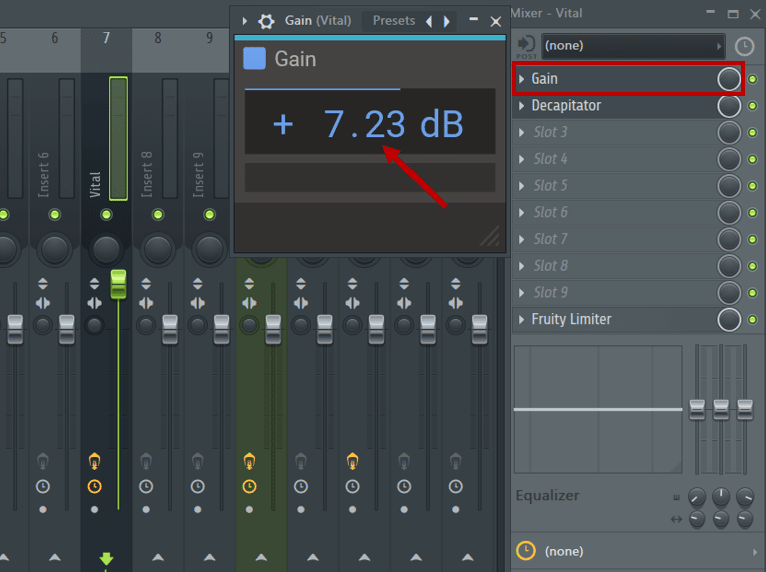Select the previous preset arrow
Viewport: 766px width, 572px height.
pos(429,21)
